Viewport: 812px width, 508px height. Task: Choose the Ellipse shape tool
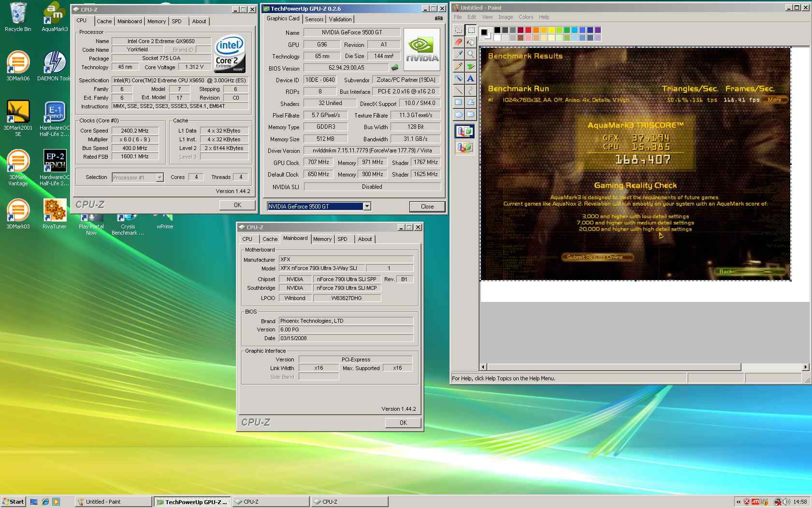pyautogui.click(x=459, y=115)
